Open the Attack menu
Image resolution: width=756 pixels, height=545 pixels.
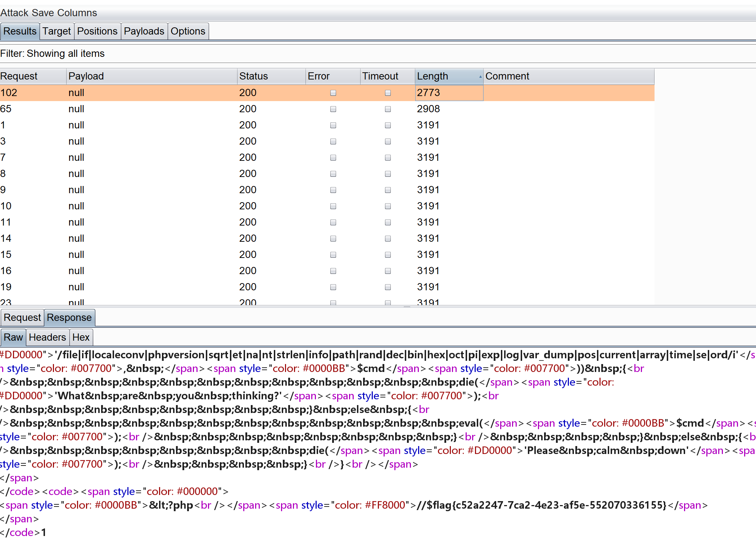(14, 13)
